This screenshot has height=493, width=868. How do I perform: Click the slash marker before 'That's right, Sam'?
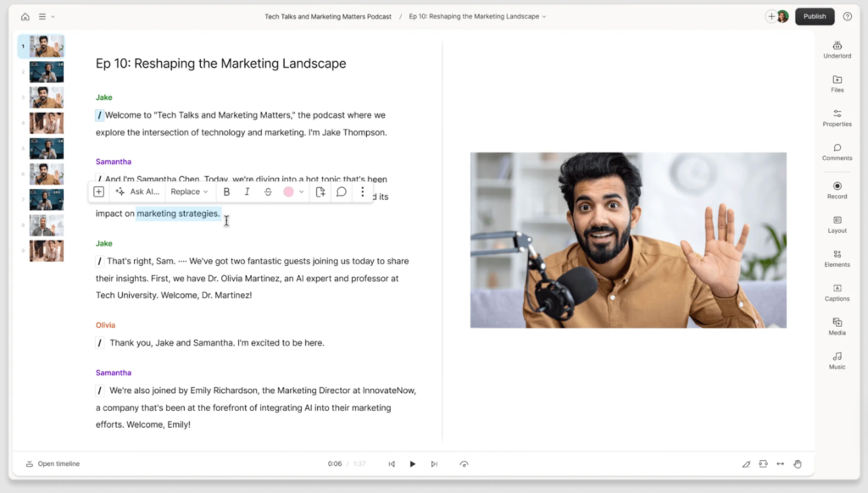point(100,261)
